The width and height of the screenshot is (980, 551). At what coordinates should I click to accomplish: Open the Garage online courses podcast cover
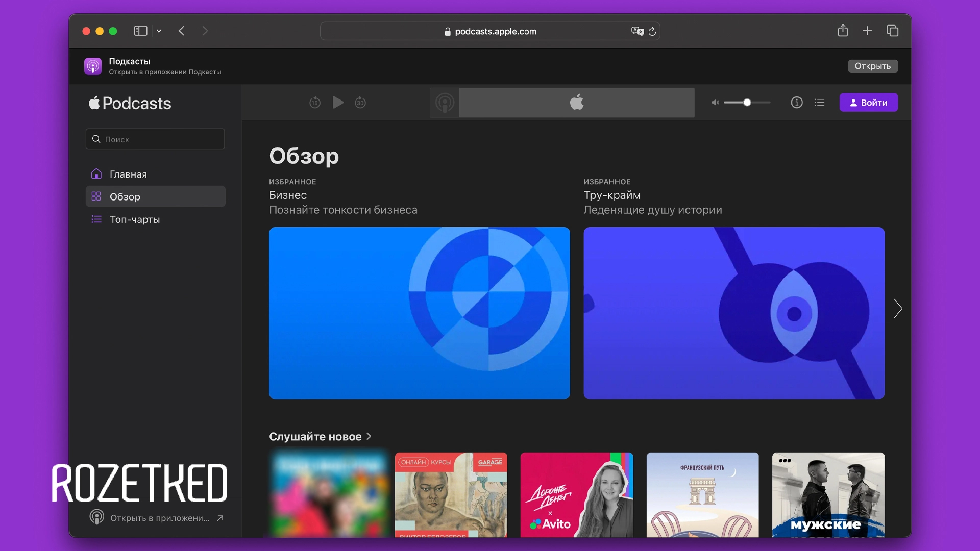coord(451,495)
